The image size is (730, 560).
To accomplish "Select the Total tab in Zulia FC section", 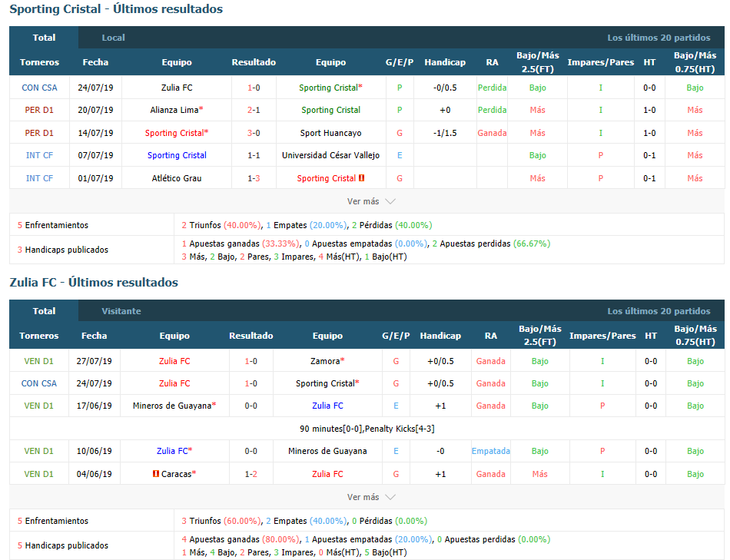I will [x=44, y=311].
